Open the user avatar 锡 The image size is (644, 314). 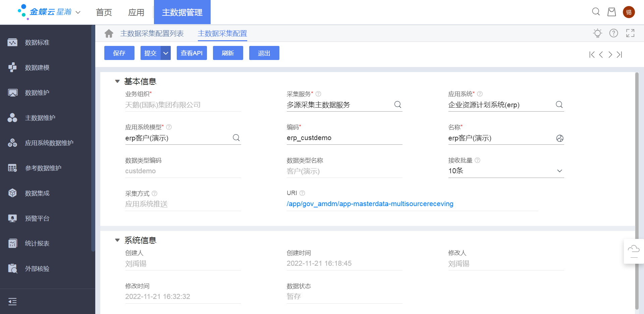pyautogui.click(x=629, y=12)
